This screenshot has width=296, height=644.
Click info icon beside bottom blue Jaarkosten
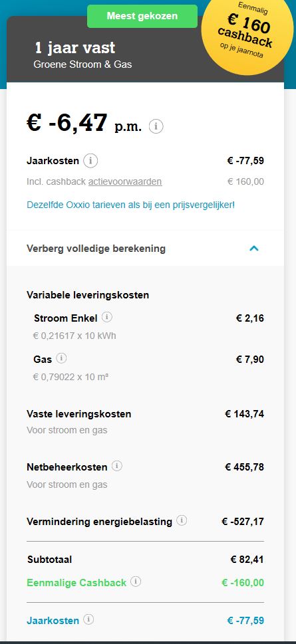point(88,619)
